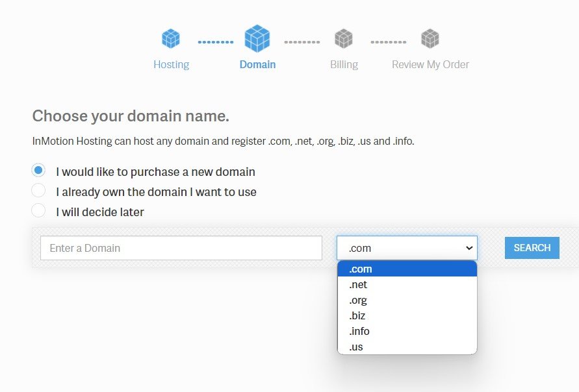Select .info in the extension list

[407, 331]
